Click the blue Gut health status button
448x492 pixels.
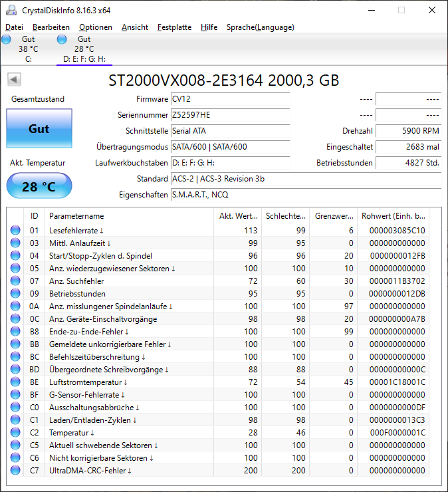[39, 128]
